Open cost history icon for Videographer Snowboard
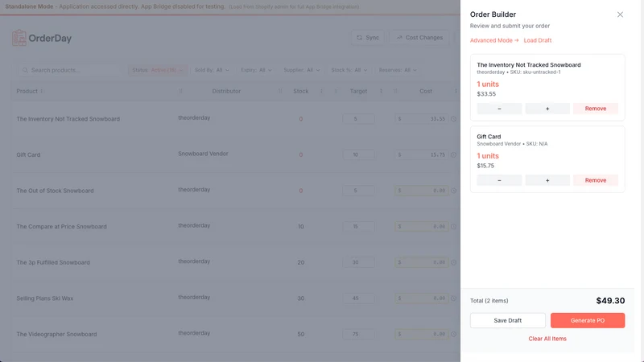The height and width of the screenshot is (362, 644). point(453,334)
